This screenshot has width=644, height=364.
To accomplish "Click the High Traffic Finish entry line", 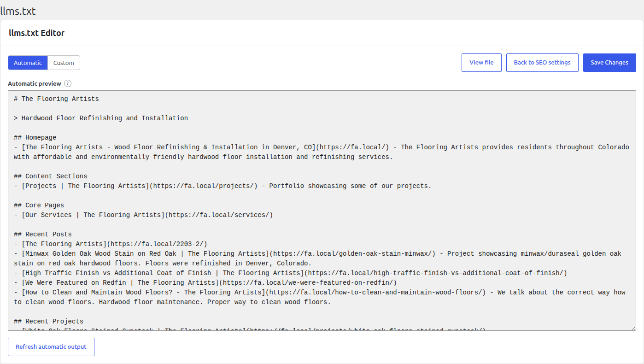I will [290, 273].
